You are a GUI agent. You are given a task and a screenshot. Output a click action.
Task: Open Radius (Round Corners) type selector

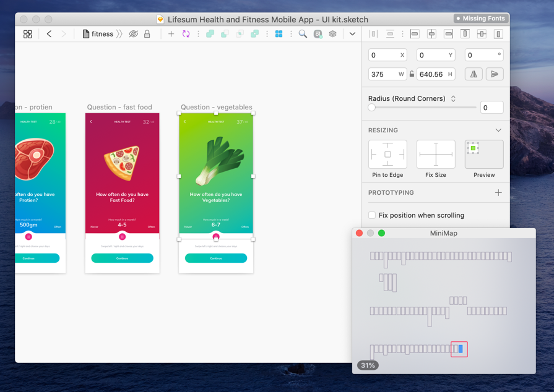tap(412, 98)
